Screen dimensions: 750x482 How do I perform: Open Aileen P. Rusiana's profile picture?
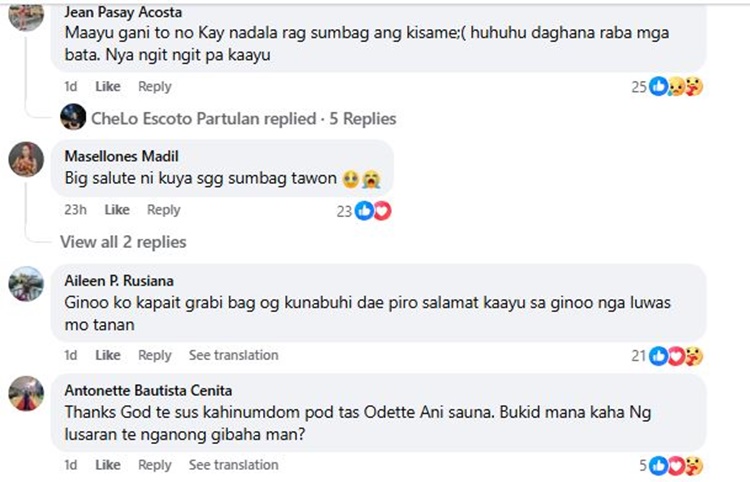pos(26,284)
